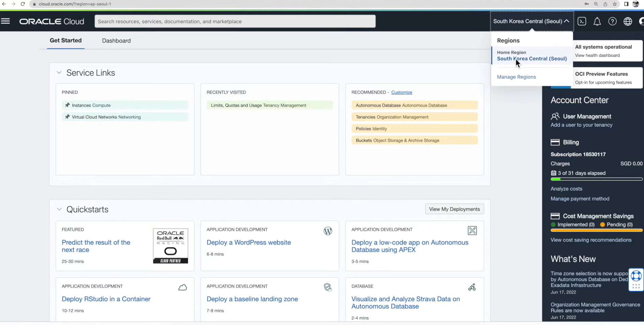
Task: Collapse the Service Links section
Action: point(59,73)
